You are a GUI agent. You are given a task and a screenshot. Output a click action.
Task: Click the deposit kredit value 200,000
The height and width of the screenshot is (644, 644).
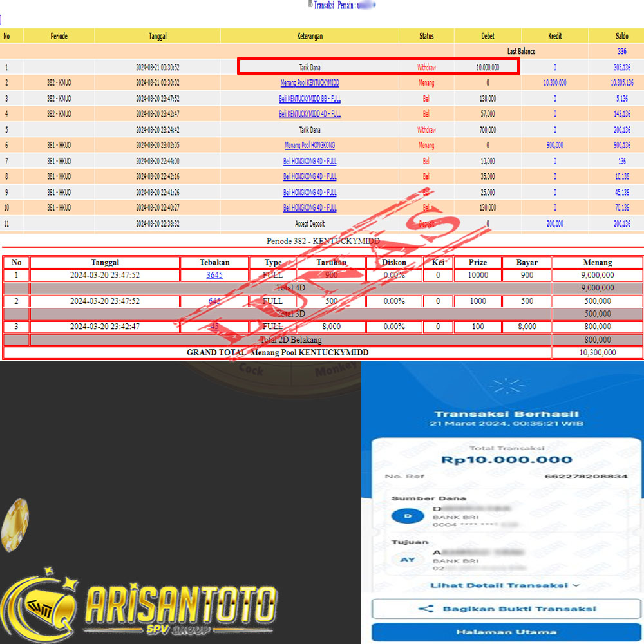click(x=555, y=224)
